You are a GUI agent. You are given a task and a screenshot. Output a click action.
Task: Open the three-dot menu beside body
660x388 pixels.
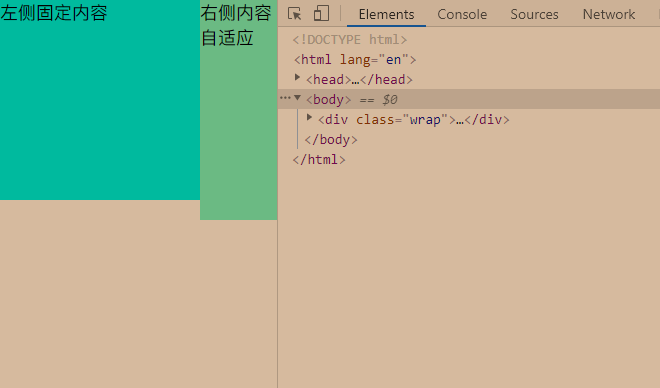[x=285, y=98]
